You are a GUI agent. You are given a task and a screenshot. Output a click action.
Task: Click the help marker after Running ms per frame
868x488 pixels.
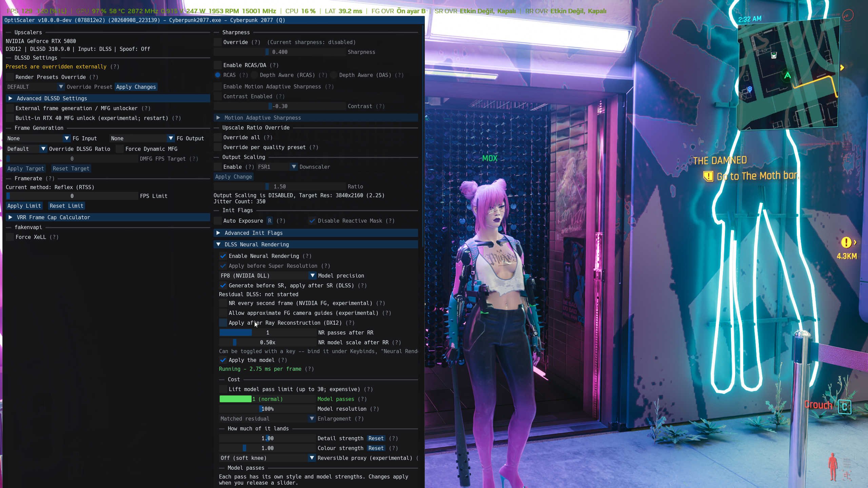point(309,369)
